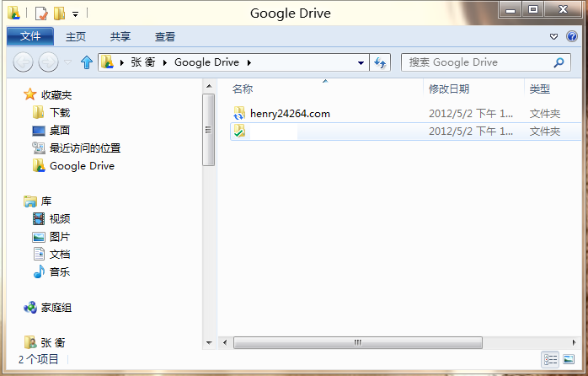Go back with the Back arrow button
588x376 pixels.
point(23,62)
